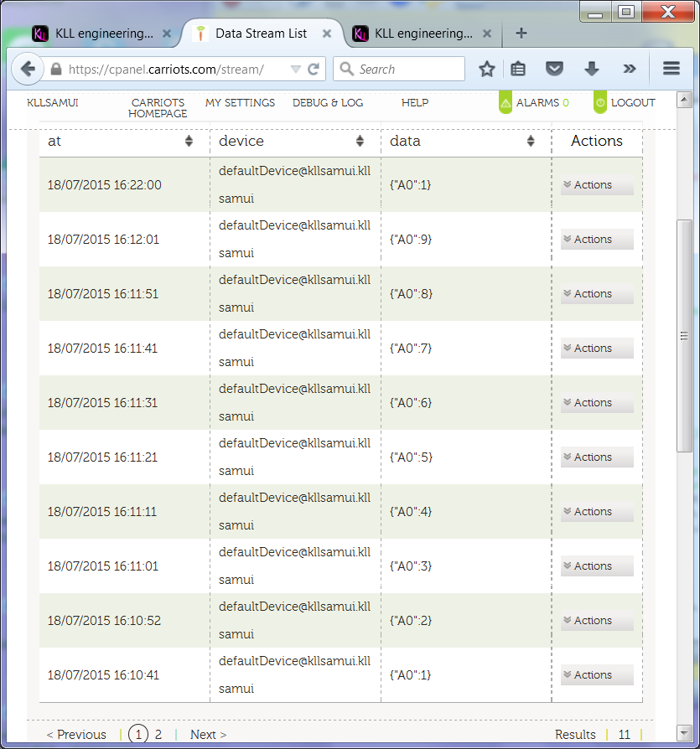The height and width of the screenshot is (749, 700).
Task: Close the Data Stream List tab
Action: (x=327, y=34)
